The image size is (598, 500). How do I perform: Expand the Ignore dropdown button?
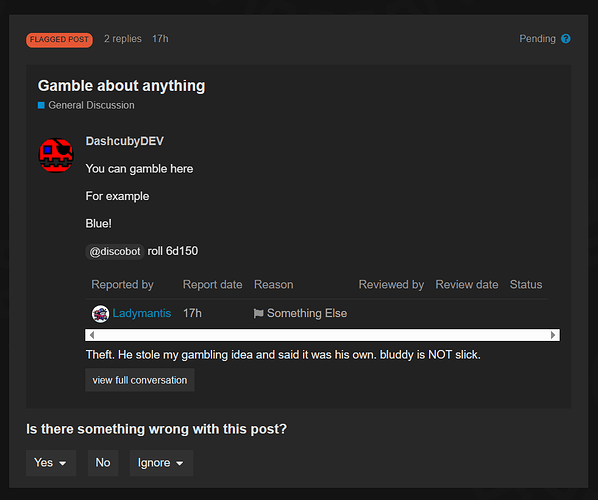(x=161, y=463)
